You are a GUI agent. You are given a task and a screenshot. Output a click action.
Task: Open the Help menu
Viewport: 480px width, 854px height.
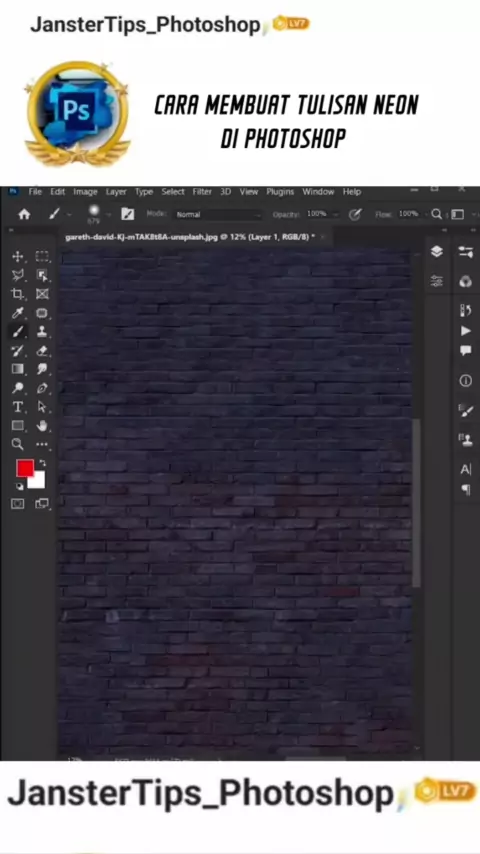click(x=352, y=192)
